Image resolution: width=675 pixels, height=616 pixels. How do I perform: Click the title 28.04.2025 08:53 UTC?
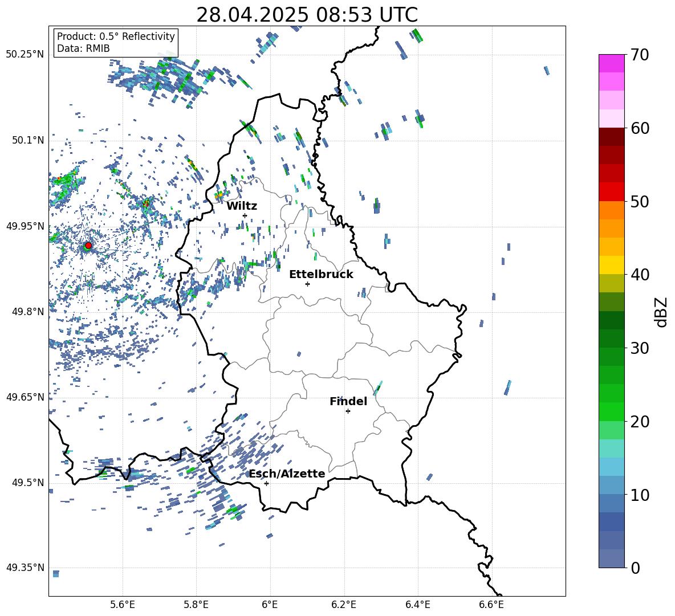pyautogui.click(x=307, y=15)
